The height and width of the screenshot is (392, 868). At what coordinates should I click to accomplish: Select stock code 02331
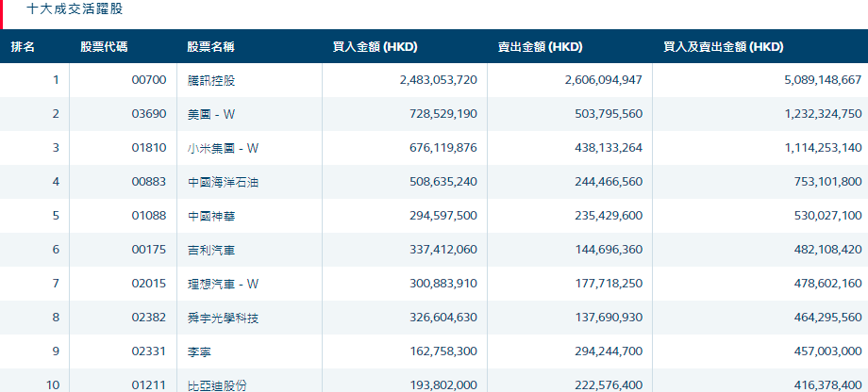149,351
